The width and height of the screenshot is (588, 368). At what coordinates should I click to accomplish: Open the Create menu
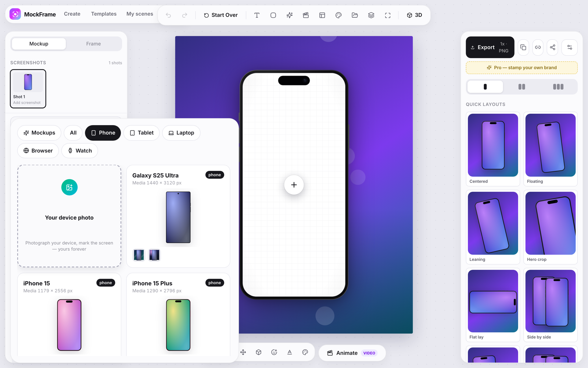click(72, 14)
